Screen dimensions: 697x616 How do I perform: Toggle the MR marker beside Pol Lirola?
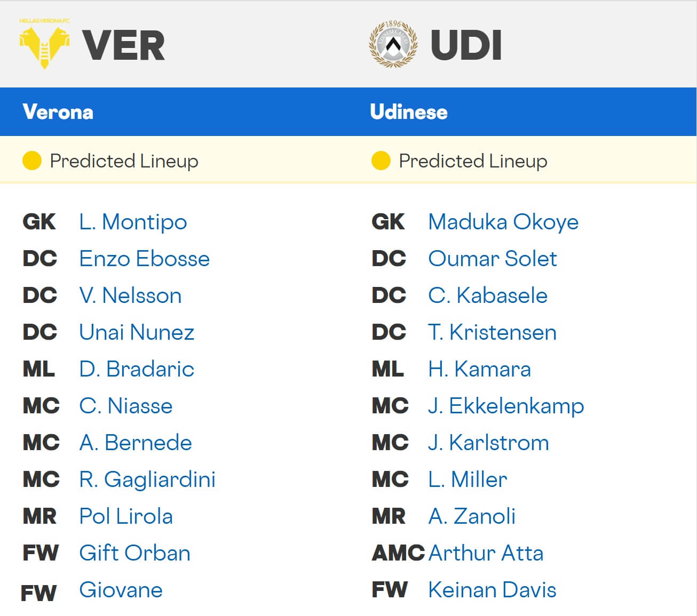[x=39, y=516]
